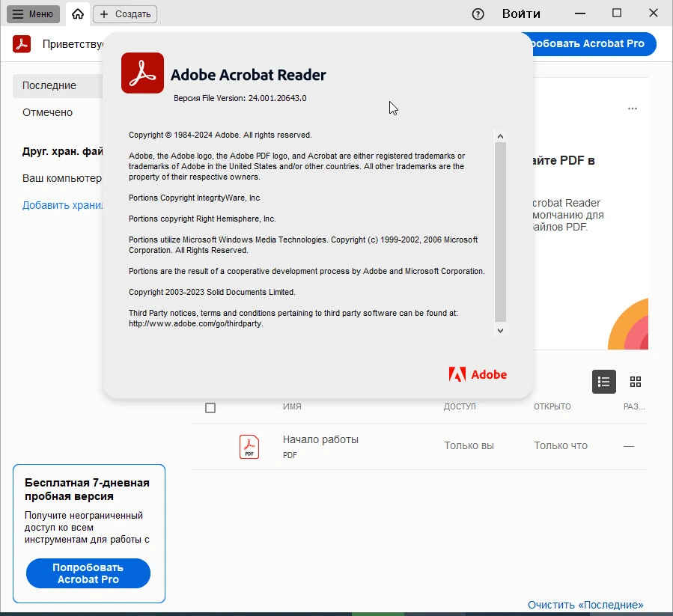Click the Добавить хранилище link
Viewport: 673px width, 616px height.
(x=63, y=205)
